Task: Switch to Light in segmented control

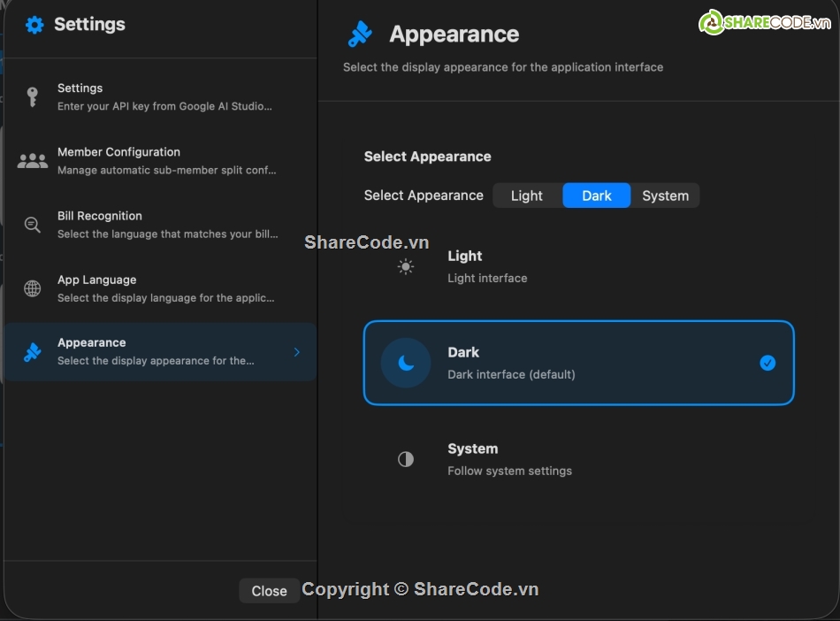Action: tap(527, 195)
